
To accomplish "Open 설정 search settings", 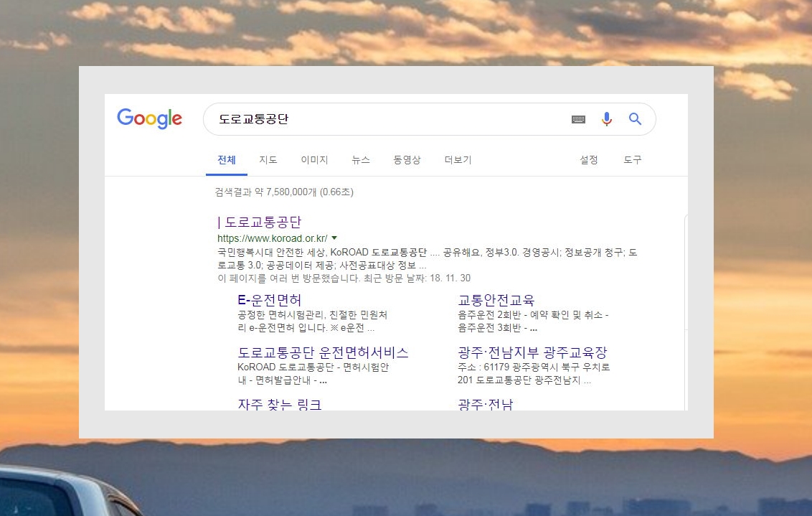I will click(x=589, y=160).
